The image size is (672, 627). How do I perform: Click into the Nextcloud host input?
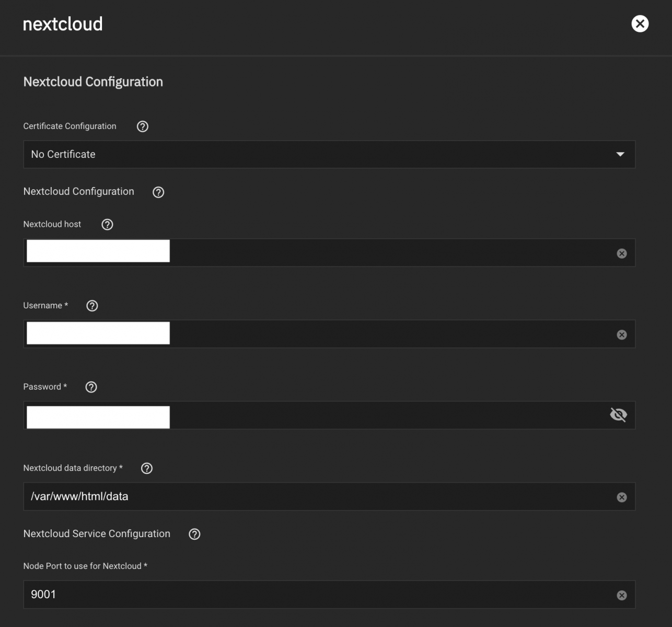click(366, 253)
